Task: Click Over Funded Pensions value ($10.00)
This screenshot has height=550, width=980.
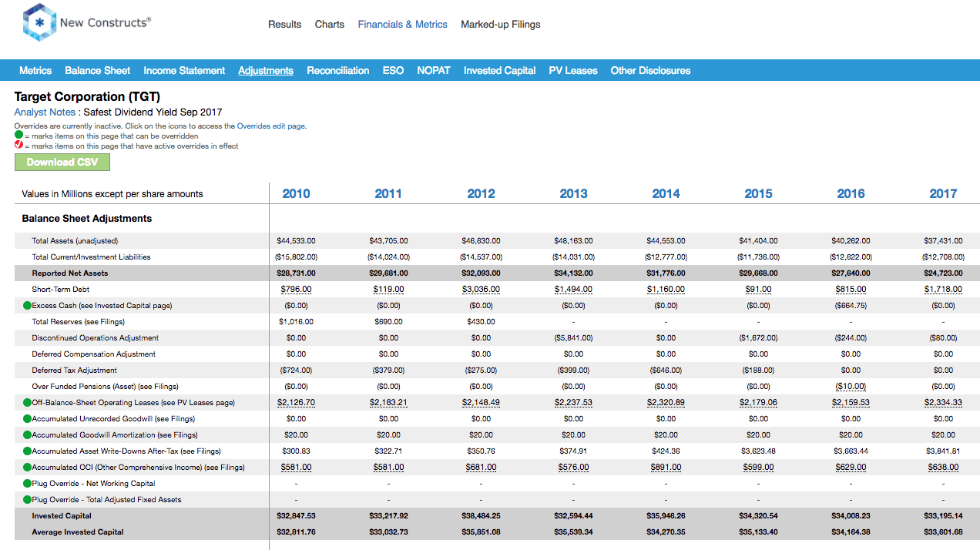Action: 851,387
